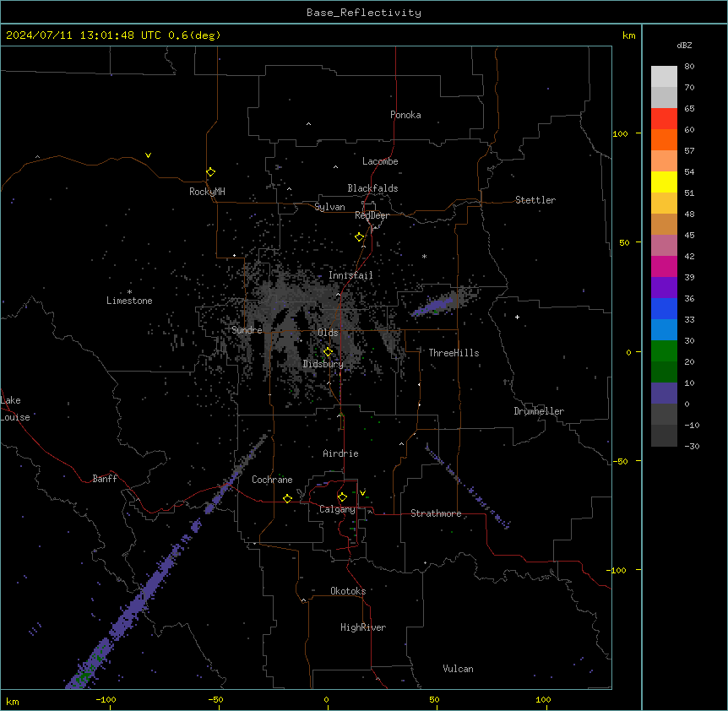Pick the yellow diamond marker above the Didsbury label
The height and width of the screenshot is (711, 728).
click(x=328, y=352)
